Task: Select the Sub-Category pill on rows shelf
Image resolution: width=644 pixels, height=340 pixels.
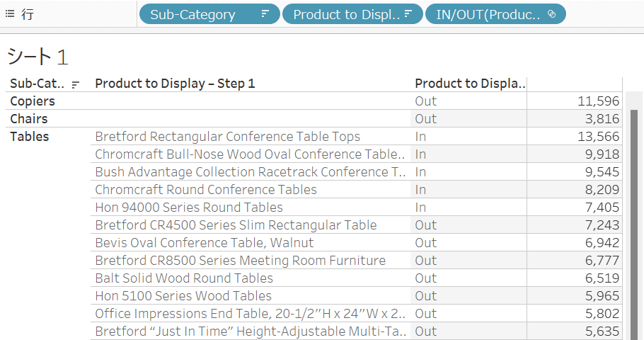Action: [209, 14]
